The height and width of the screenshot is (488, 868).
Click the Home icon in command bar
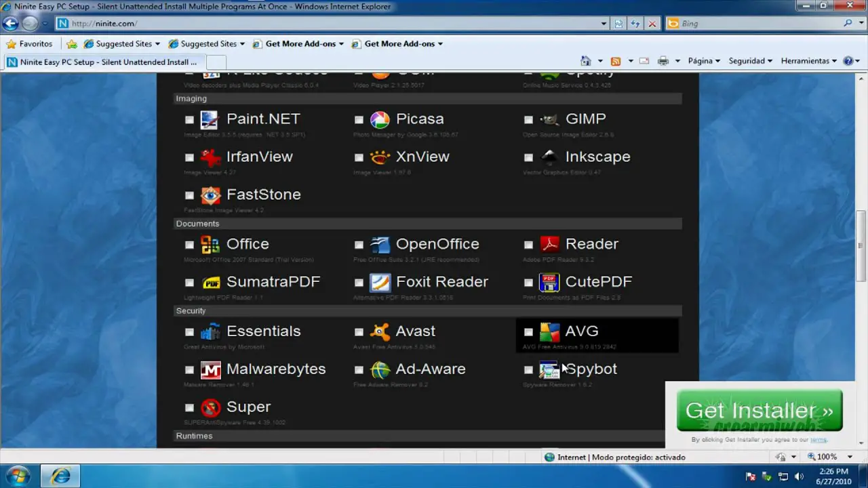click(x=586, y=60)
